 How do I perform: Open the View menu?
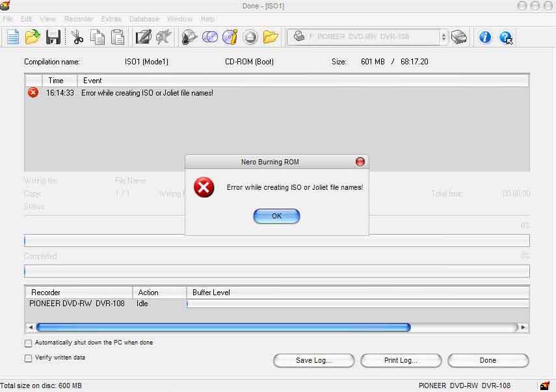(x=48, y=19)
